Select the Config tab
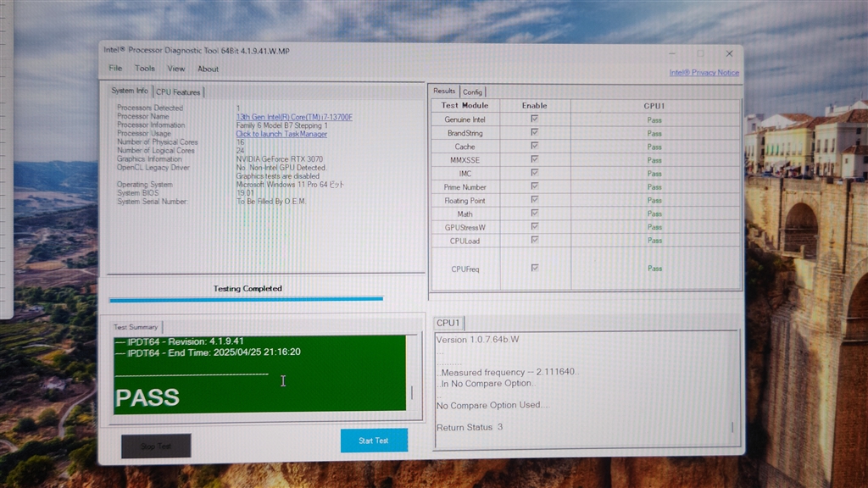Screen dimensions: 868x488 point(472,91)
